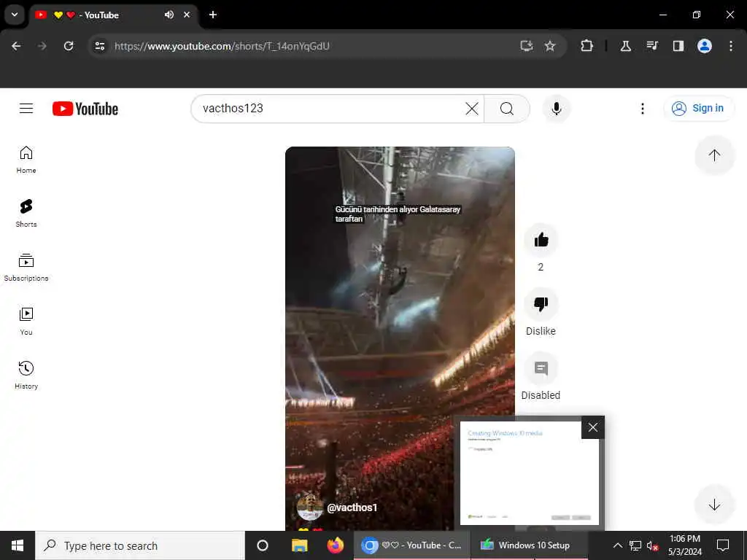Open Shorts in the sidebar
Viewport: 747px width, 560px height.
click(26, 214)
